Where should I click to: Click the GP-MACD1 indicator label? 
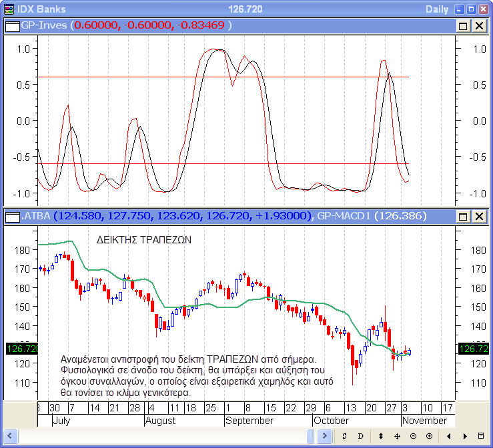click(x=344, y=216)
